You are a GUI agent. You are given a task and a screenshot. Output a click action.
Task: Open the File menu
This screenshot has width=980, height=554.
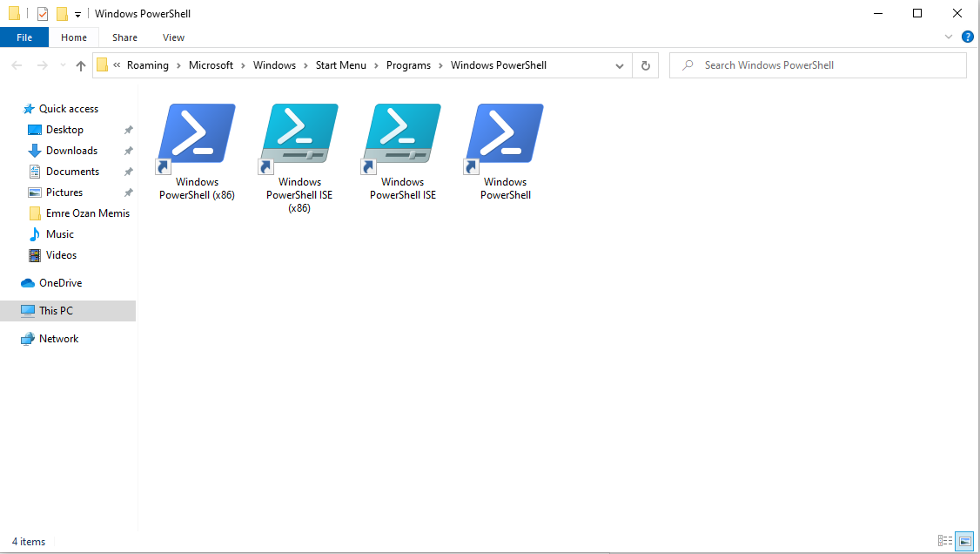(x=24, y=37)
